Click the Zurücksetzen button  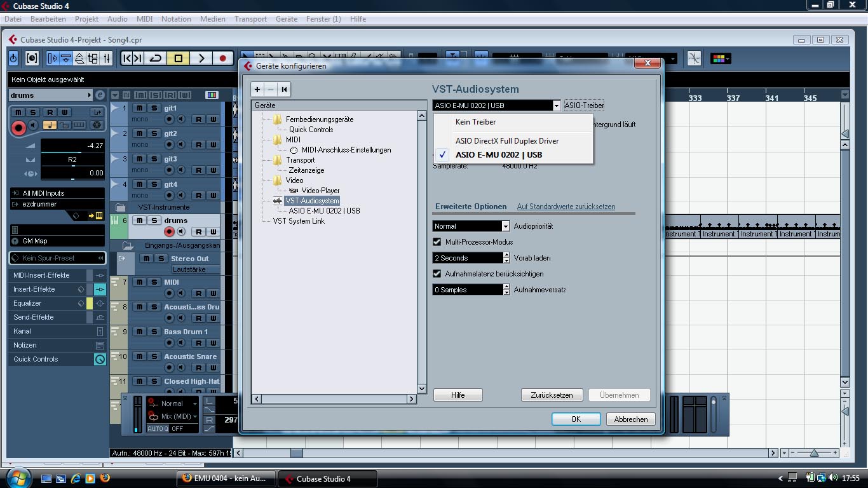coord(552,395)
